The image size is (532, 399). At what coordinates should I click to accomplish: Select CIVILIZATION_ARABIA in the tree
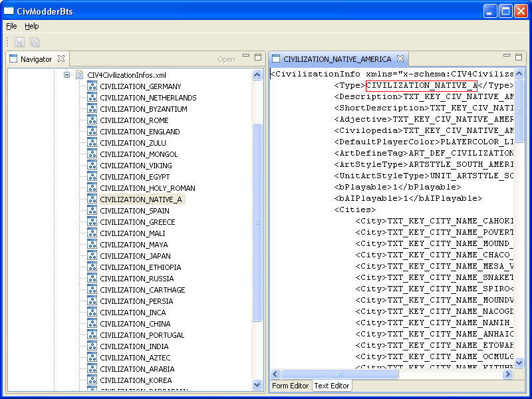pyautogui.click(x=137, y=369)
